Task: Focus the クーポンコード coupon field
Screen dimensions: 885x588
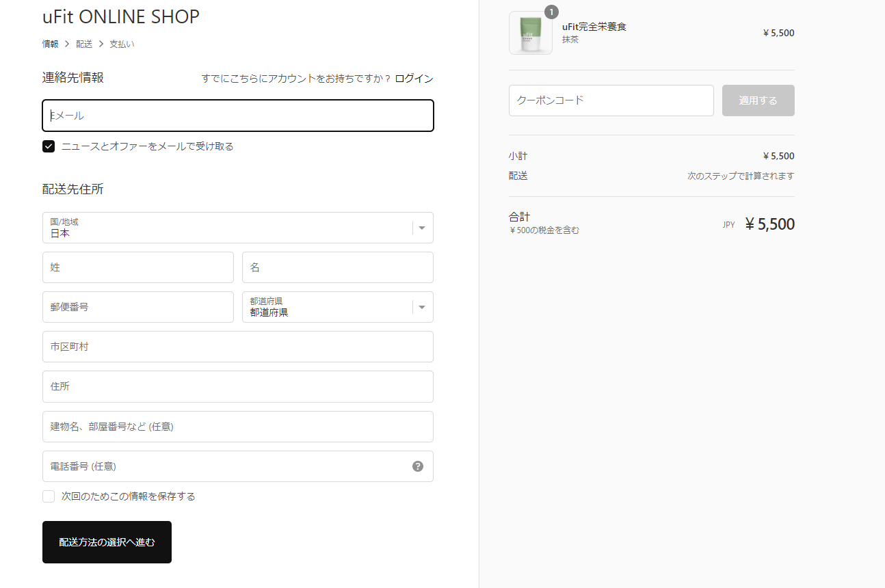Action: (x=611, y=101)
